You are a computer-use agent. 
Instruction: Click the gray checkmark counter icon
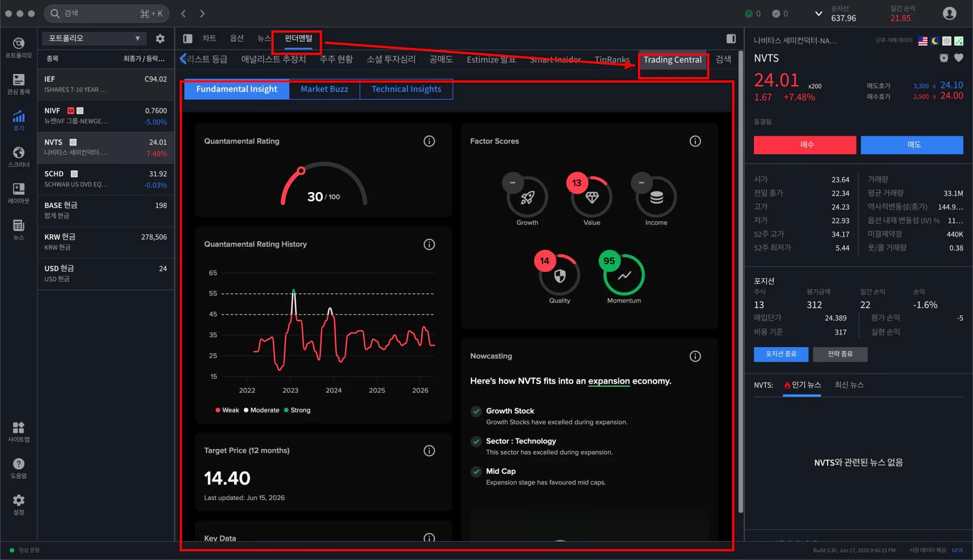(x=776, y=14)
